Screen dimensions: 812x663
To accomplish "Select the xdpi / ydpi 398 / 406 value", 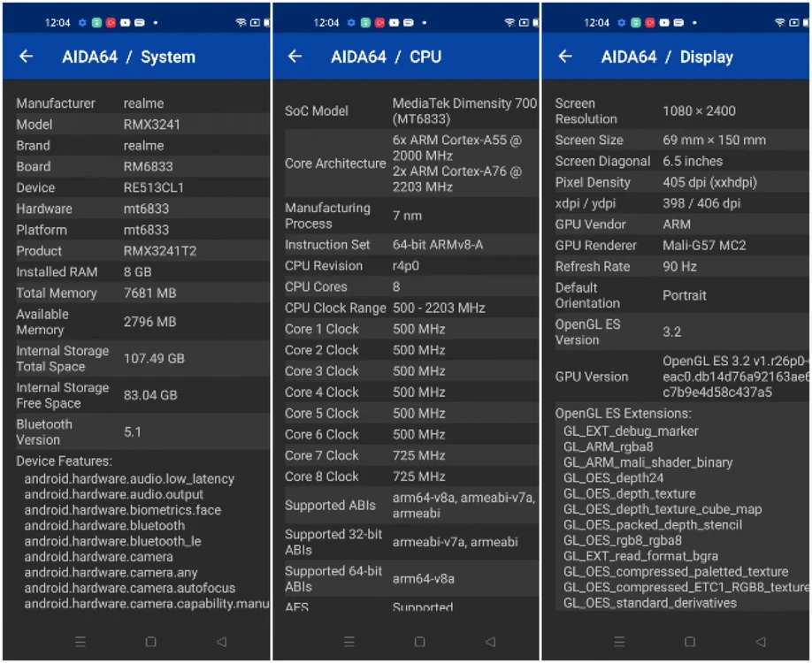I will click(701, 203).
